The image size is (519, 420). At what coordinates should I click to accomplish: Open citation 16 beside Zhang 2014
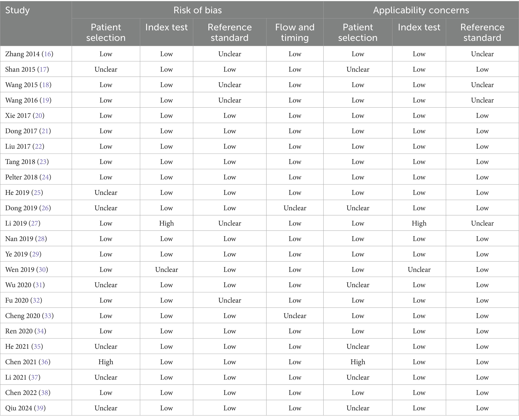pos(47,54)
